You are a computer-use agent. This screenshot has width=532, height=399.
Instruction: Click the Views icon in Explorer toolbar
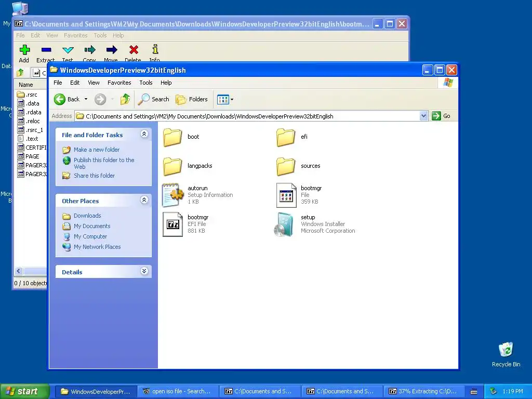(223, 99)
